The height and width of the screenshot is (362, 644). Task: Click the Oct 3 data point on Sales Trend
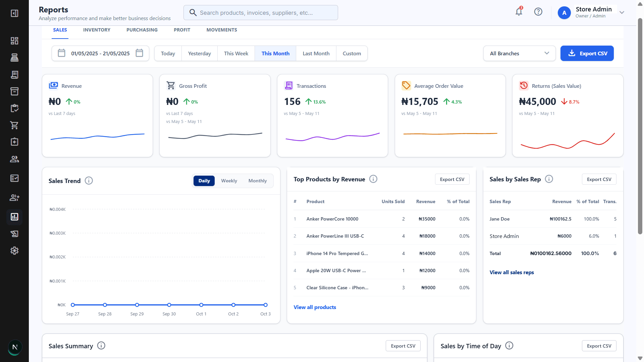265,305
